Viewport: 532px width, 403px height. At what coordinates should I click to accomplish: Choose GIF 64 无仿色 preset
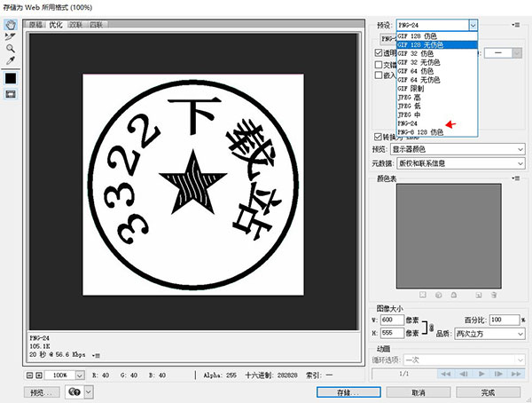(x=437, y=80)
